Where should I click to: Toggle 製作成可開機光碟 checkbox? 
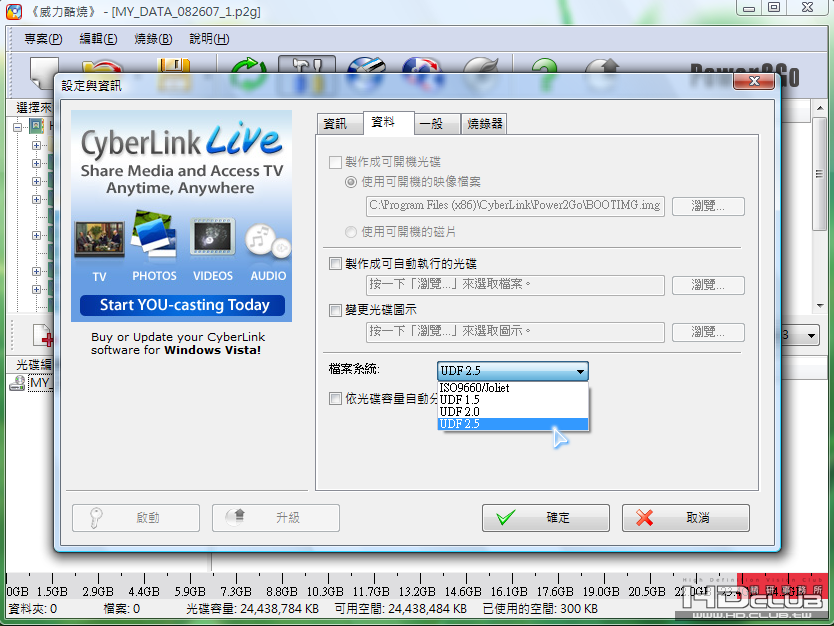[335, 162]
